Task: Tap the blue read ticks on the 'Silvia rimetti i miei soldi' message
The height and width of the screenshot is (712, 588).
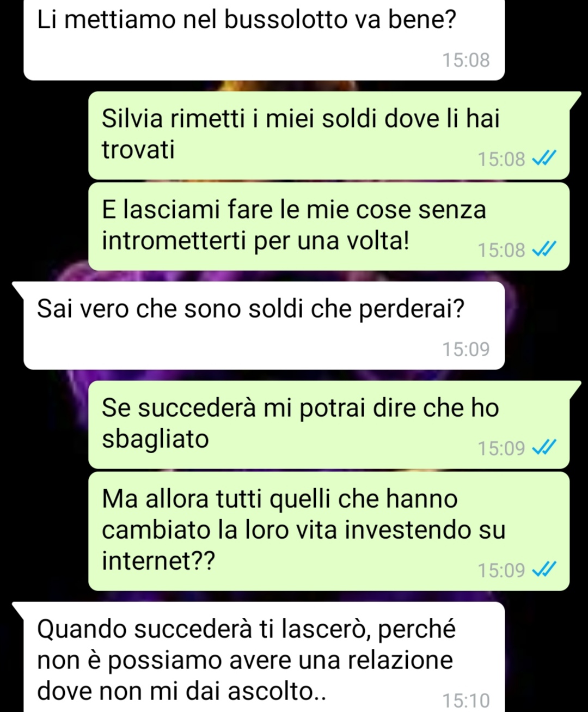Action: tap(544, 159)
